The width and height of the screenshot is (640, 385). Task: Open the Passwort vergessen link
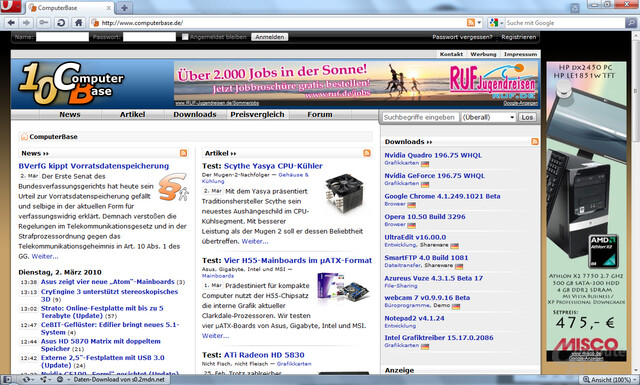tap(462, 37)
